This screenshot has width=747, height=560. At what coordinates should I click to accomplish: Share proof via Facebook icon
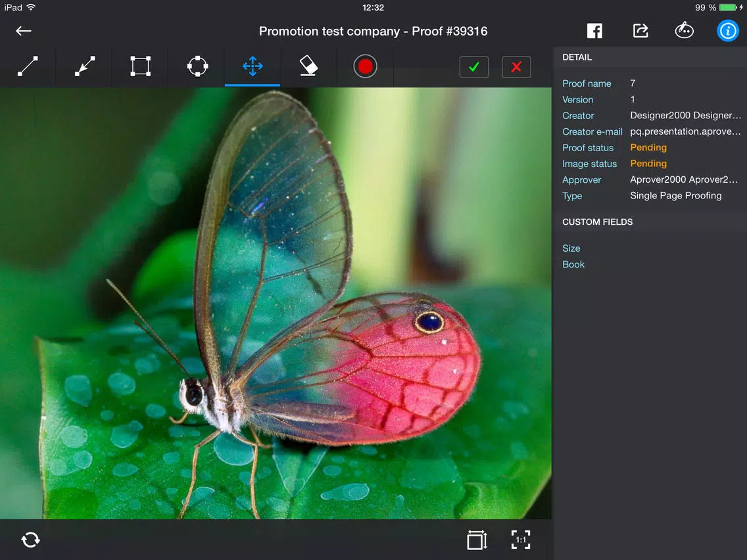pos(594,31)
